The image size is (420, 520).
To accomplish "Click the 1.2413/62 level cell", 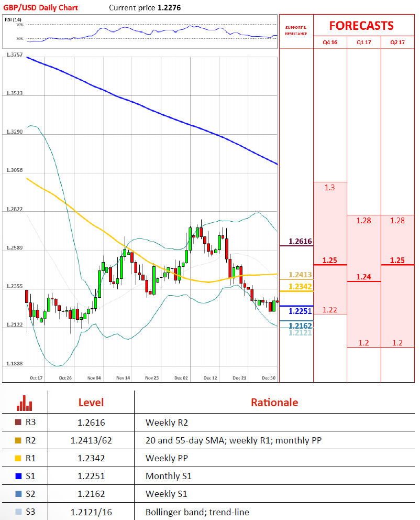I will 91,440.
